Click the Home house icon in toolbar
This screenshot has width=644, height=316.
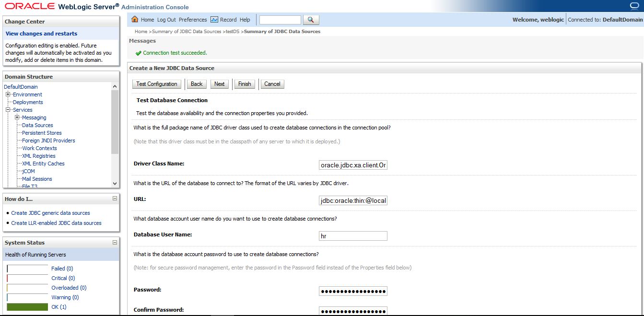point(135,20)
